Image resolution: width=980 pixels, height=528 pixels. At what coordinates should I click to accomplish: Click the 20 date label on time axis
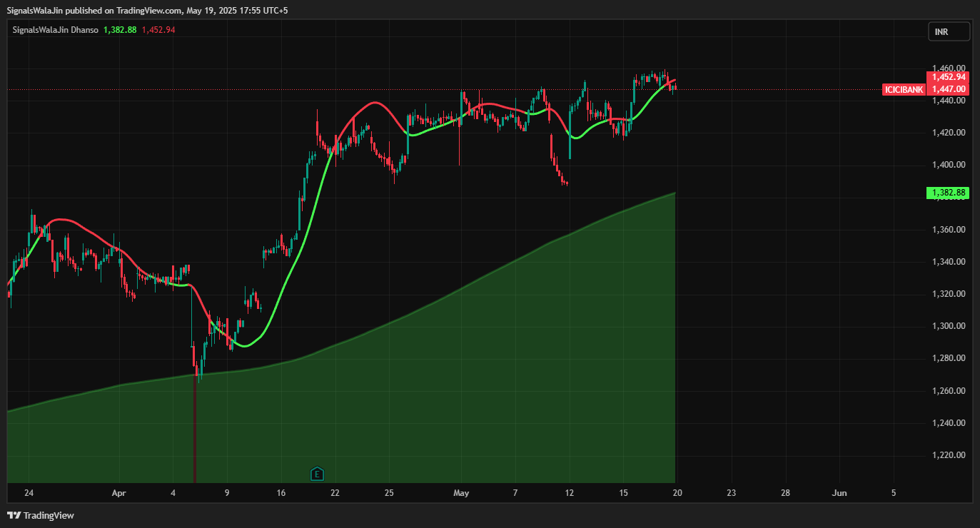click(677, 493)
